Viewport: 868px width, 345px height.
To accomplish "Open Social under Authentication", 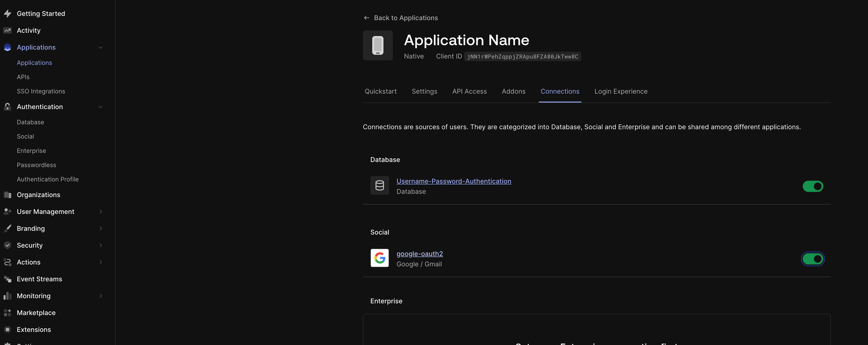I will coord(25,136).
